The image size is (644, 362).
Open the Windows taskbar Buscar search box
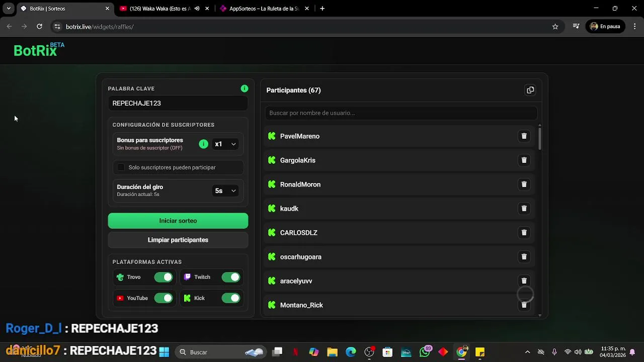(x=221, y=352)
